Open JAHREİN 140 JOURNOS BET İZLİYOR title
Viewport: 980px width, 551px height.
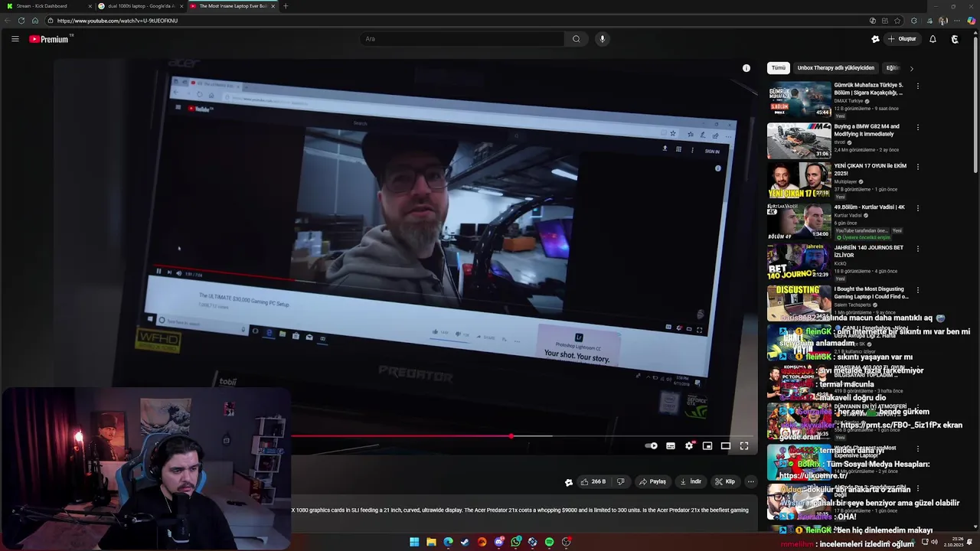click(x=868, y=252)
